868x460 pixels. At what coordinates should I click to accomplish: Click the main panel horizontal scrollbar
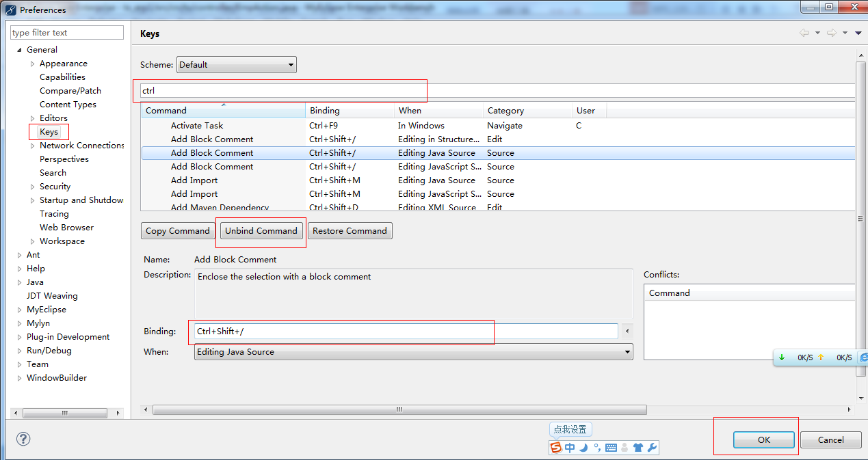tap(399, 409)
